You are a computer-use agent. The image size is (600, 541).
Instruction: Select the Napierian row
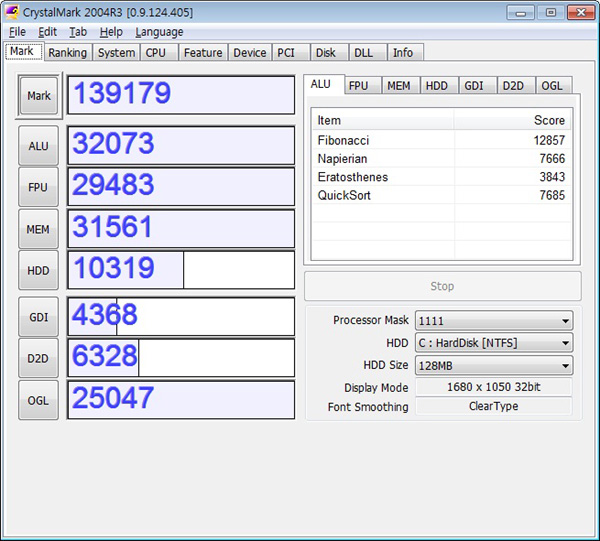(x=442, y=159)
